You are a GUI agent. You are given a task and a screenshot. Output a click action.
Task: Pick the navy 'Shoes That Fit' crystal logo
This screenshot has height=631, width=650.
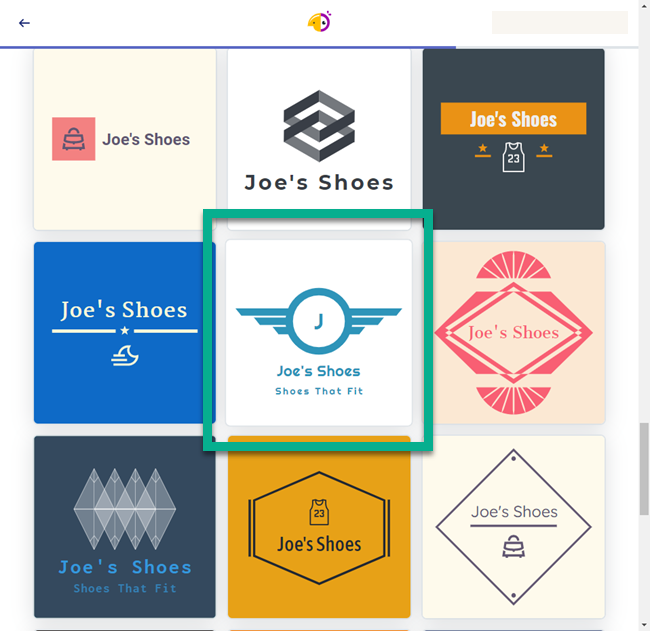pos(125,527)
